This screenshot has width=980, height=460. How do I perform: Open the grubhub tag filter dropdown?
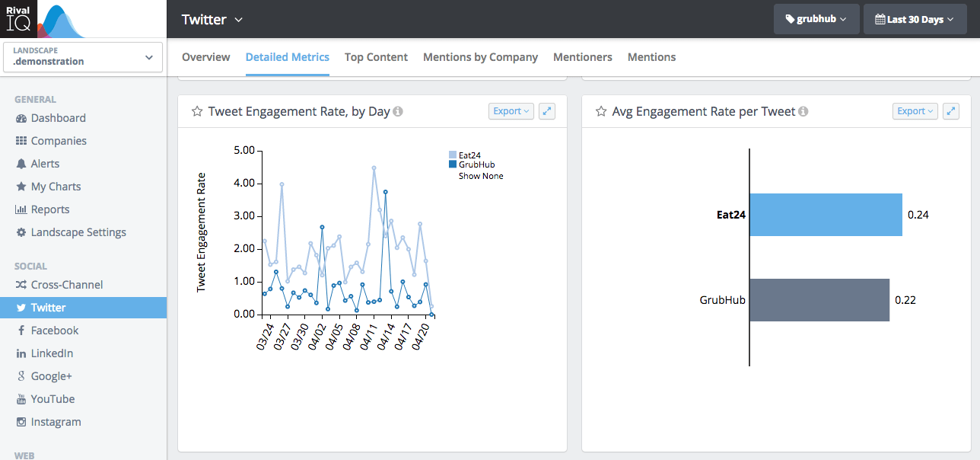pos(816,19)
